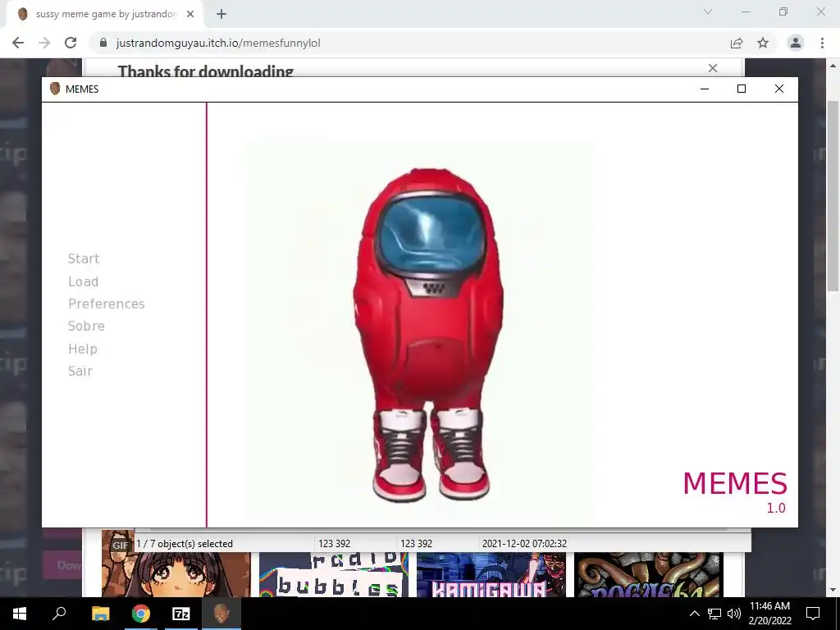The width and height of the screenshot is (840, 630).
Task: Open Windows taskbar search
Action: coord(59,614)
